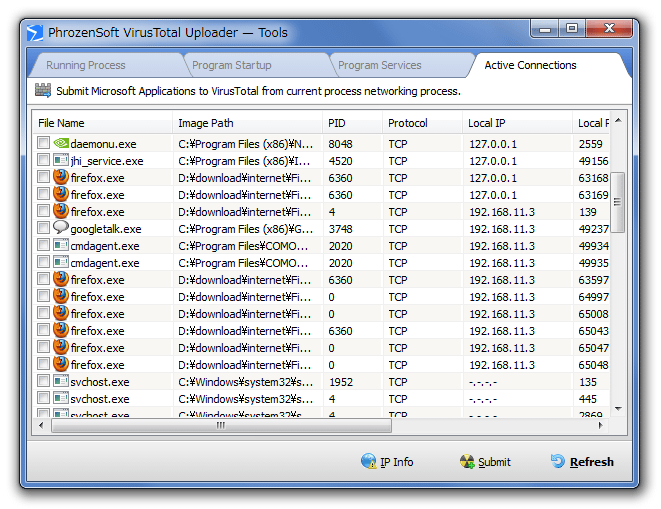Click horizontal scrollbar left arrow
Image resolution: width=661 pixels, height=509 pixels.
click(x=41, y=425)
